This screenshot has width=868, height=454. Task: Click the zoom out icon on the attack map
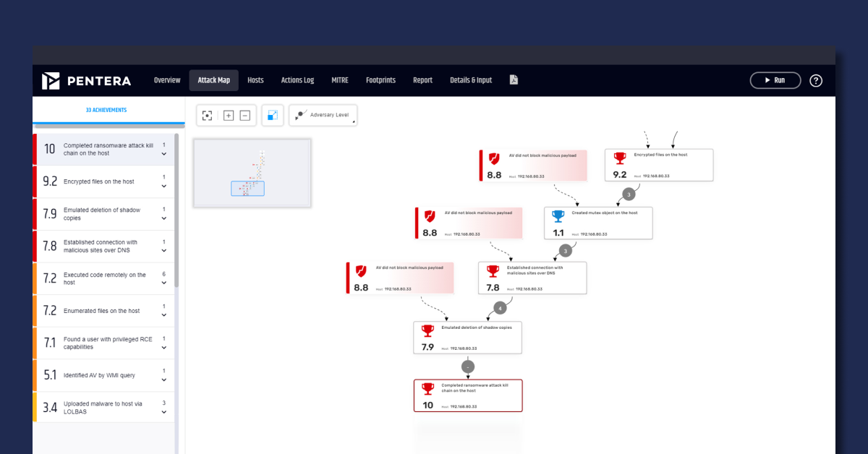click(246, 115)
